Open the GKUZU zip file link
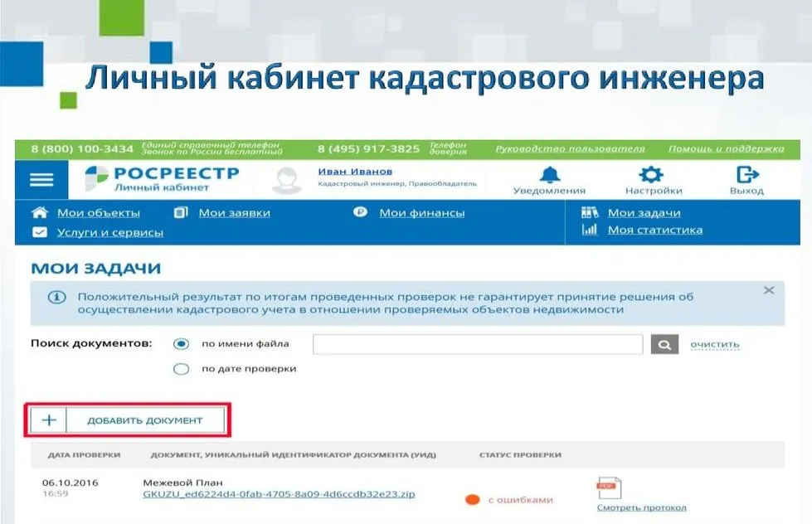This screenshot has height=524, width=812. tap(279, 494)
